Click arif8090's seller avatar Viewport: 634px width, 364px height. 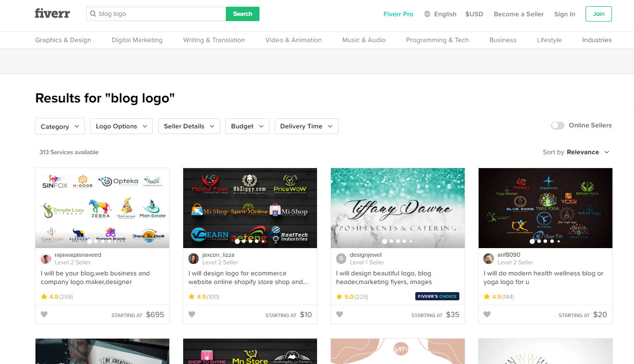coord(489,259)
